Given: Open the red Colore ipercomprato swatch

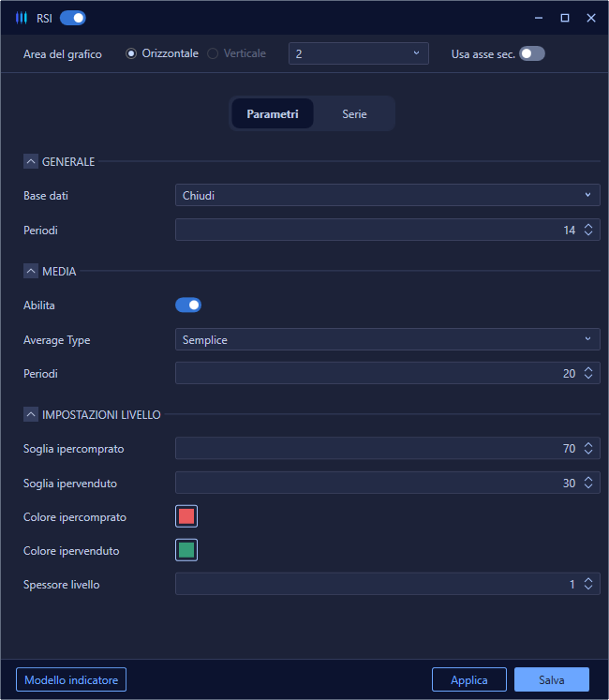Looking at the screenshot, I should [x=186, y=516].
